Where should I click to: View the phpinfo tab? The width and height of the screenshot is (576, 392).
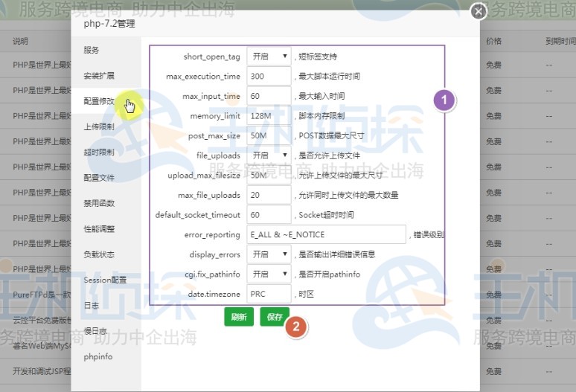point(97,357)
